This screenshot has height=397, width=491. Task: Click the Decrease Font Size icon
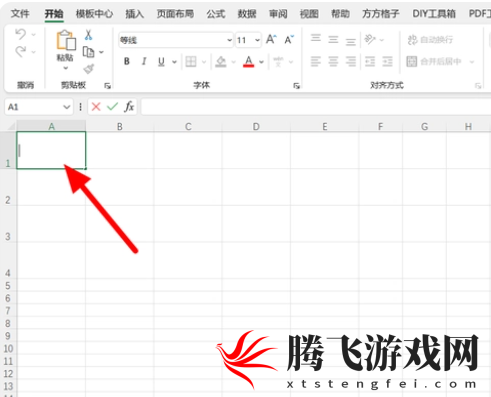(x=289, y=40)
